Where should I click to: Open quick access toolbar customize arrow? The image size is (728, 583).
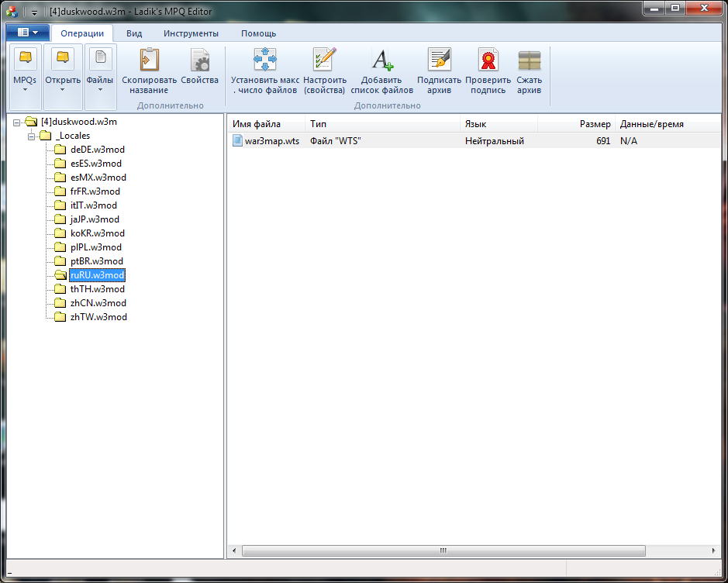click(x=34, y=12)
